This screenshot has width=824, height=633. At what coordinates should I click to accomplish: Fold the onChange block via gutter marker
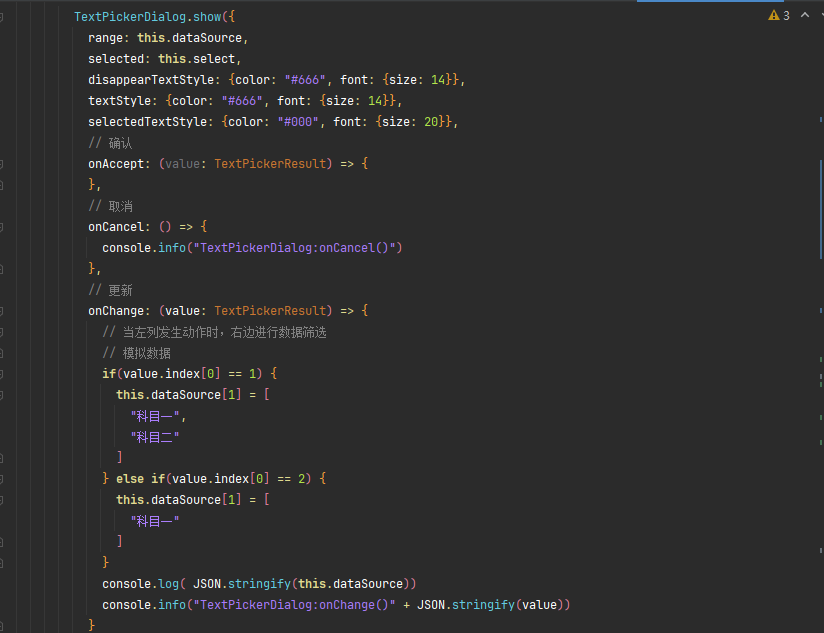(1, 311)
